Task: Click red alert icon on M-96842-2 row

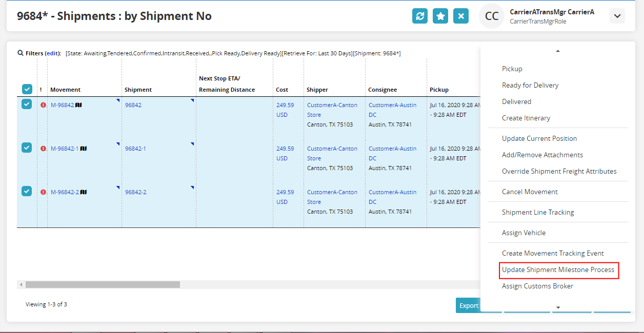Action: [43, 192]
